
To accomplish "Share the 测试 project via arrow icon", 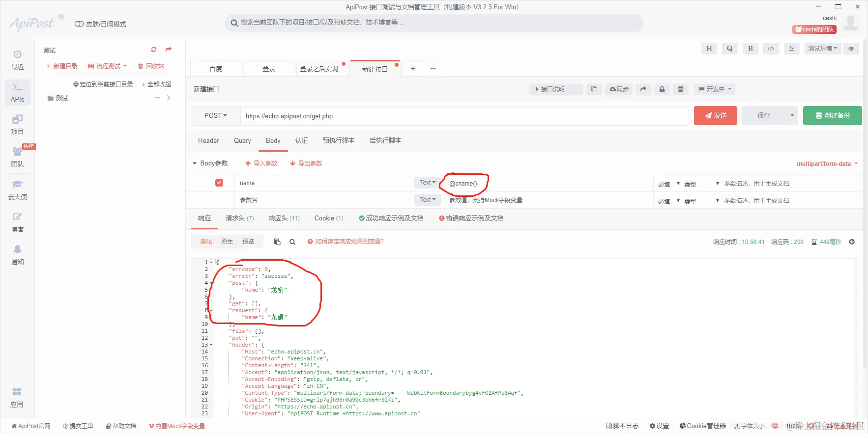I will [x=169, y=50].
